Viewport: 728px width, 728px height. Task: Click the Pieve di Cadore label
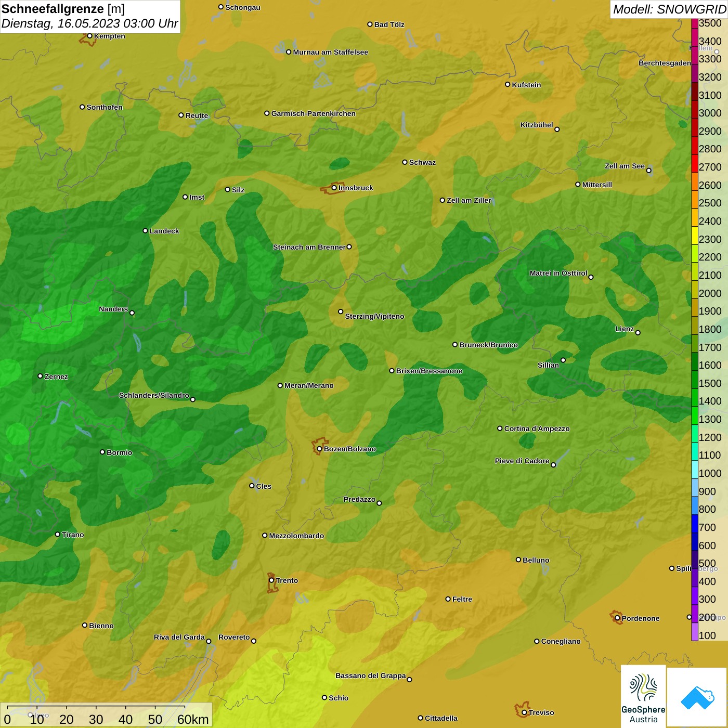(x=522, y=461)
